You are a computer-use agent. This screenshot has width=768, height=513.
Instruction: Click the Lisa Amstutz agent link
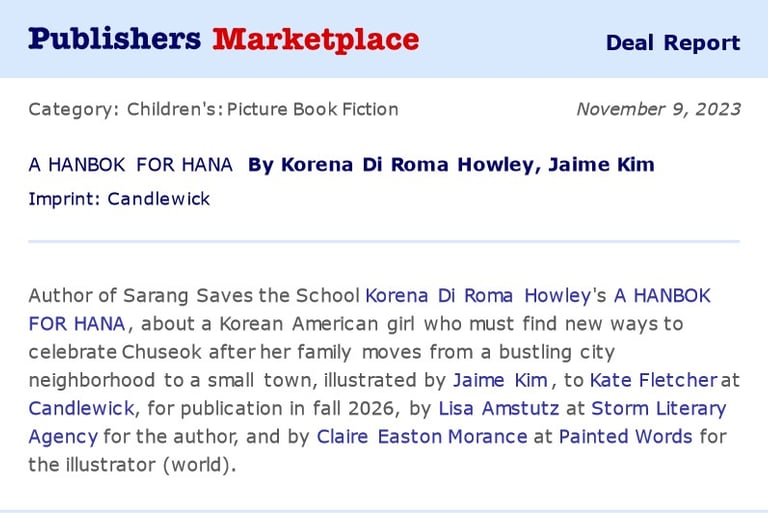499,408
